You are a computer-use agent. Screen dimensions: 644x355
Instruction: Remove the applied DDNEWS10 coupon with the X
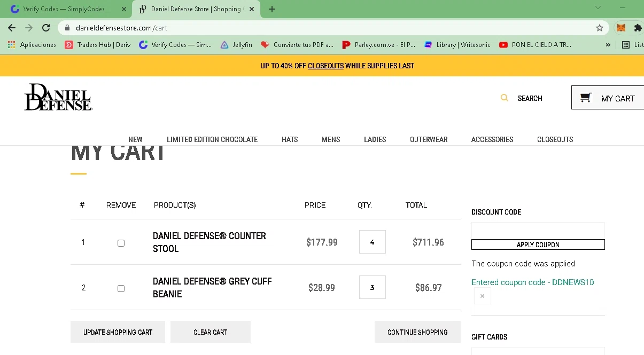tap(482, 296)
